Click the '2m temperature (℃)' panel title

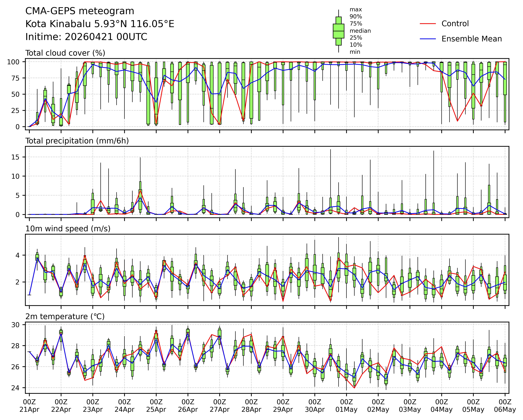[65, 316]
